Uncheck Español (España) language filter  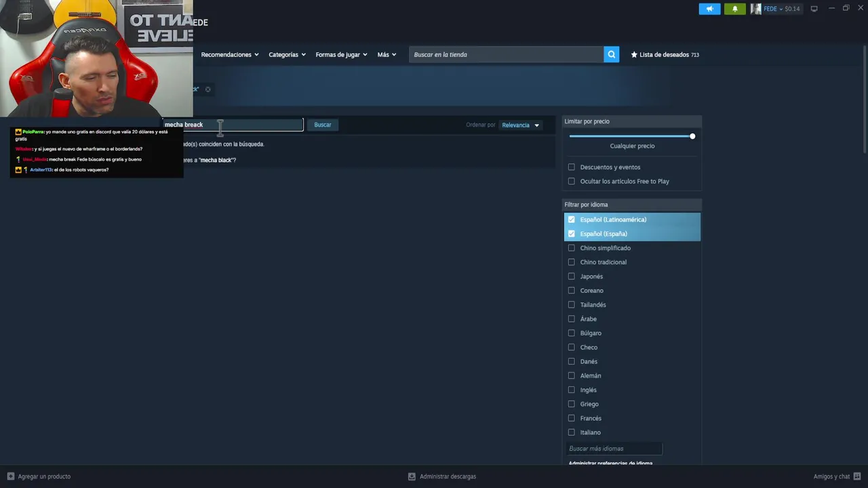571,234
